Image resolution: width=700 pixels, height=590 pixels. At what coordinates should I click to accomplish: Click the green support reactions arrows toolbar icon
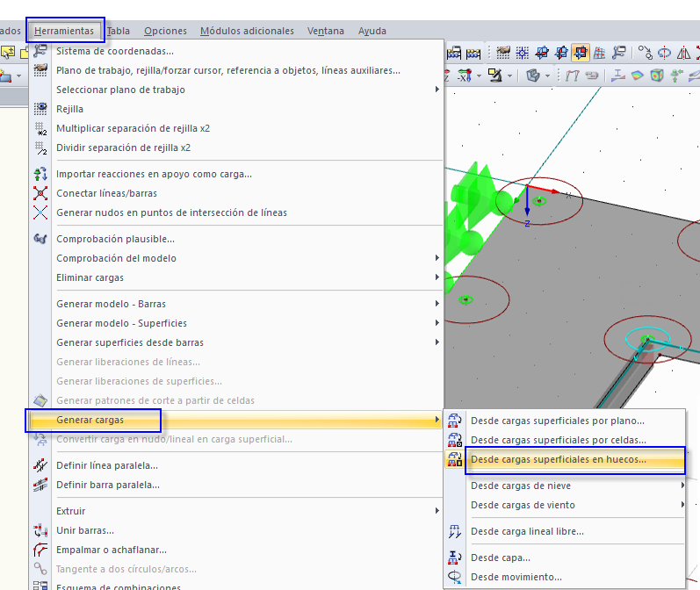click(676, 76)
